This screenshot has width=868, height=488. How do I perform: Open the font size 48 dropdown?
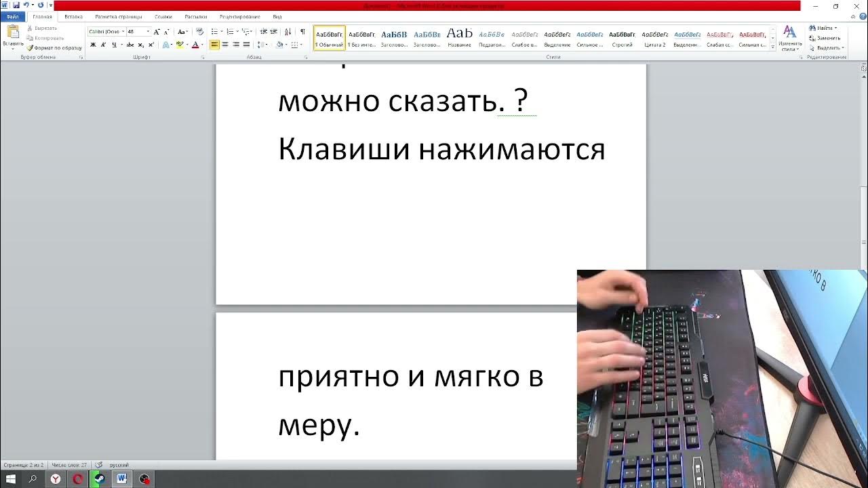point(148,32)
